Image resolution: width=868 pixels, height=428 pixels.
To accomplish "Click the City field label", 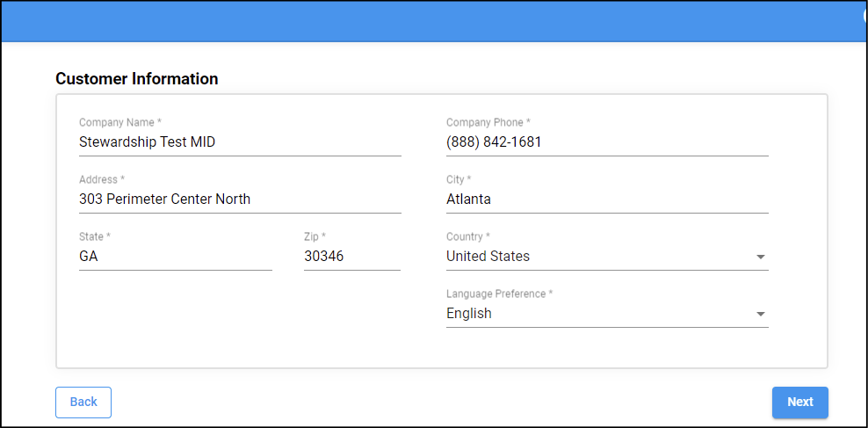I will pos(459,180).
